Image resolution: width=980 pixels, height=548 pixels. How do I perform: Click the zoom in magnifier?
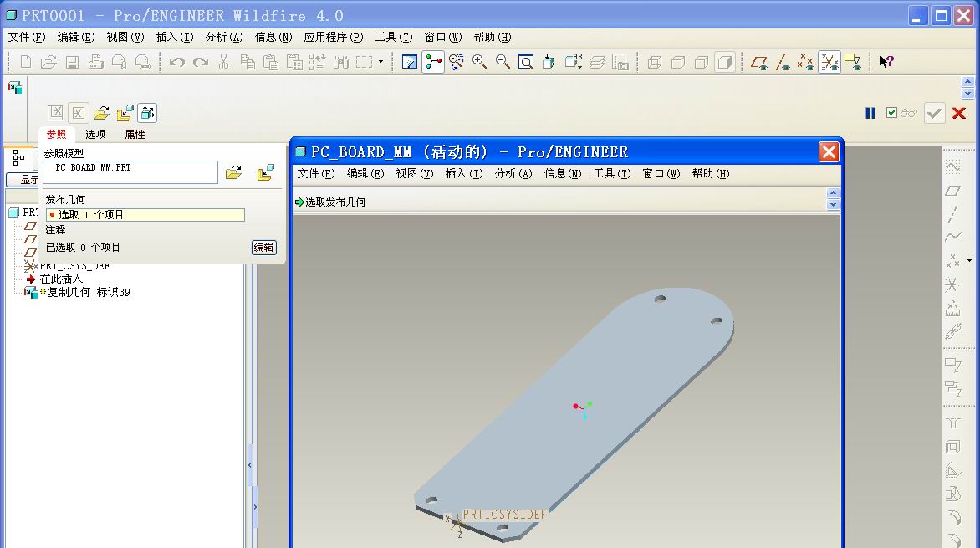coord(479,62)
